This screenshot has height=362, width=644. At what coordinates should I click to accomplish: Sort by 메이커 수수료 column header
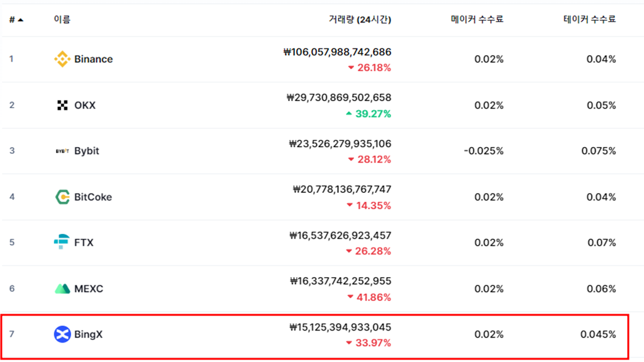click(x=477, y=19)
